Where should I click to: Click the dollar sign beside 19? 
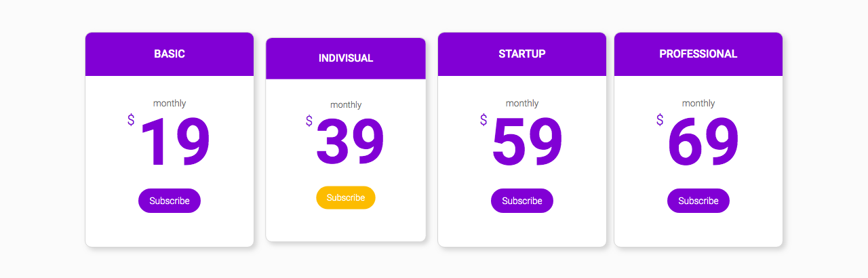131,120
